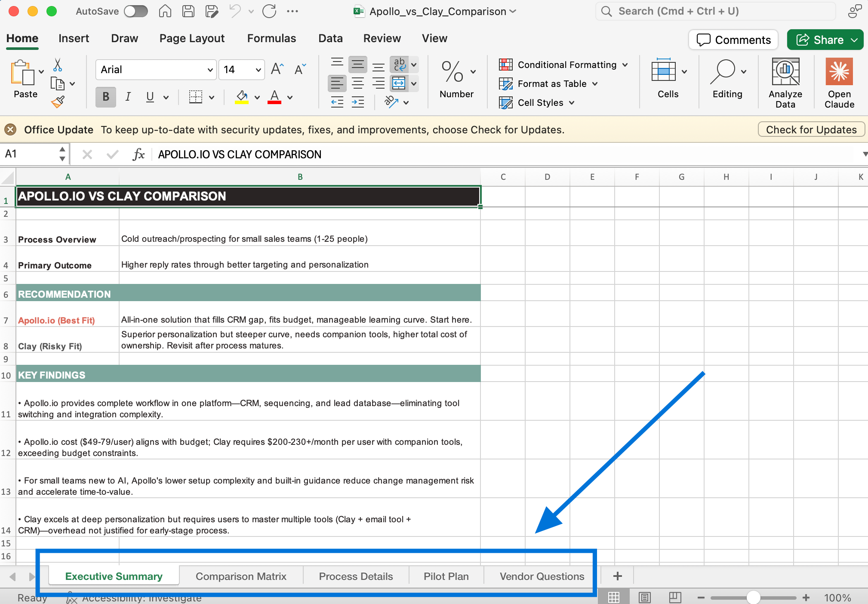Open the Formulas ribbon tab
This screenshot has width=868, height=604.
click(271, 38)
